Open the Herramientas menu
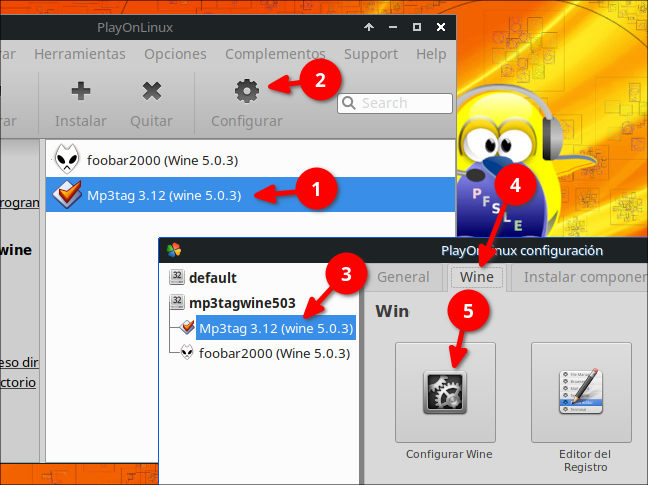Image resolution: width=648 pixels, height=485 pixels. (x=80, y=54)
